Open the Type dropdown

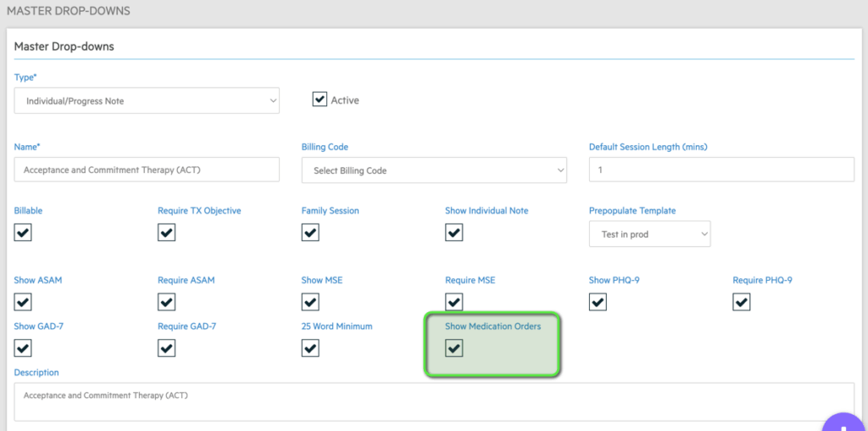[147, 101]
